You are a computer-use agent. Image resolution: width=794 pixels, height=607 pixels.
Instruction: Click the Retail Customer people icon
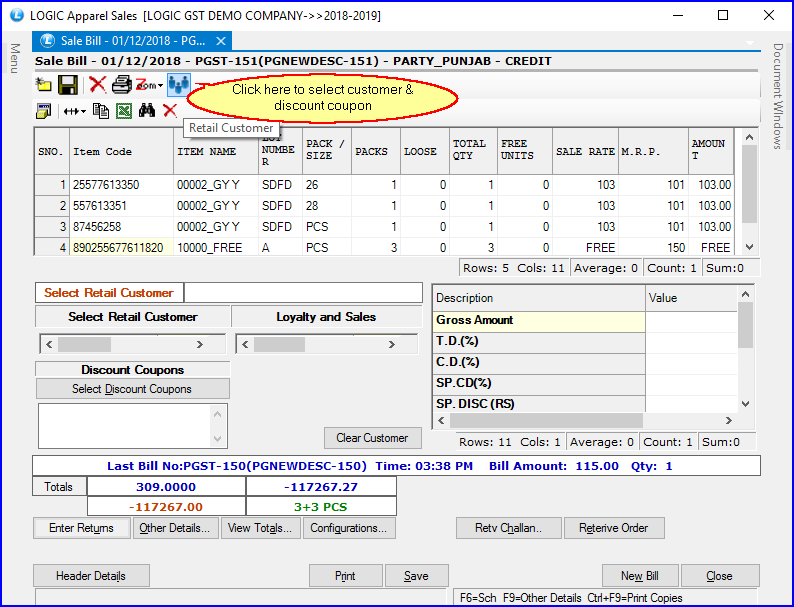click(179, 85)
